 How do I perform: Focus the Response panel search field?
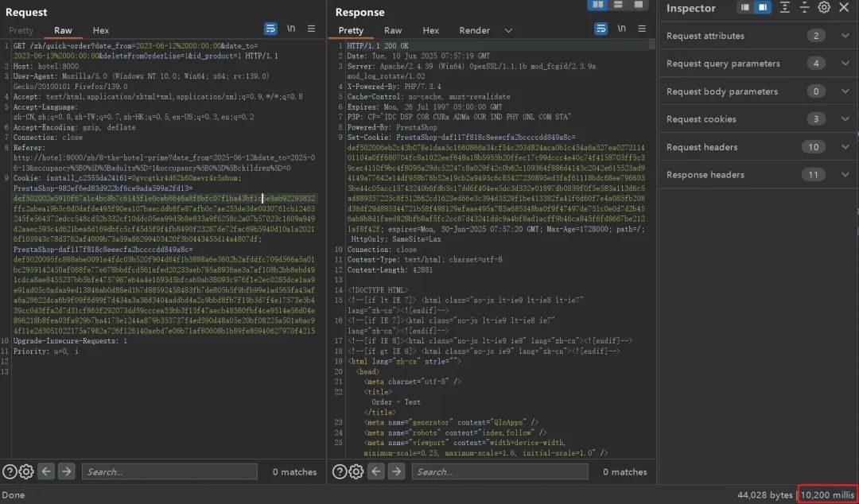[499, 471]
